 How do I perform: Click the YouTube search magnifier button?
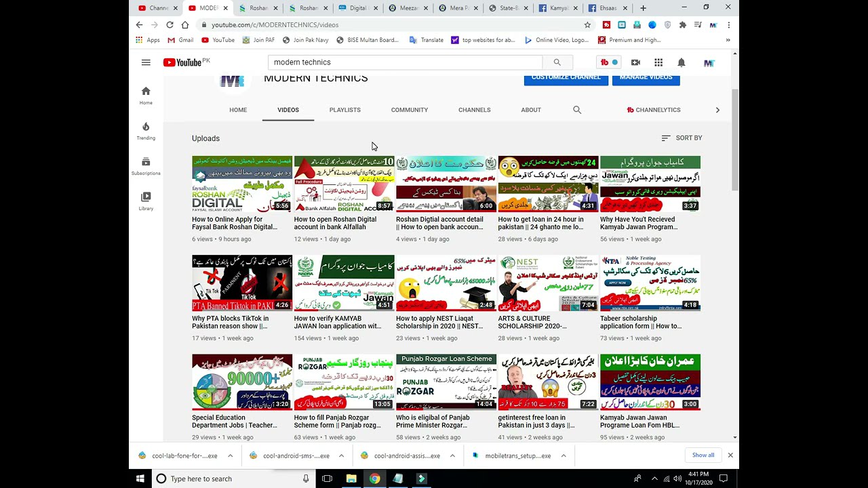click(557, 62)
